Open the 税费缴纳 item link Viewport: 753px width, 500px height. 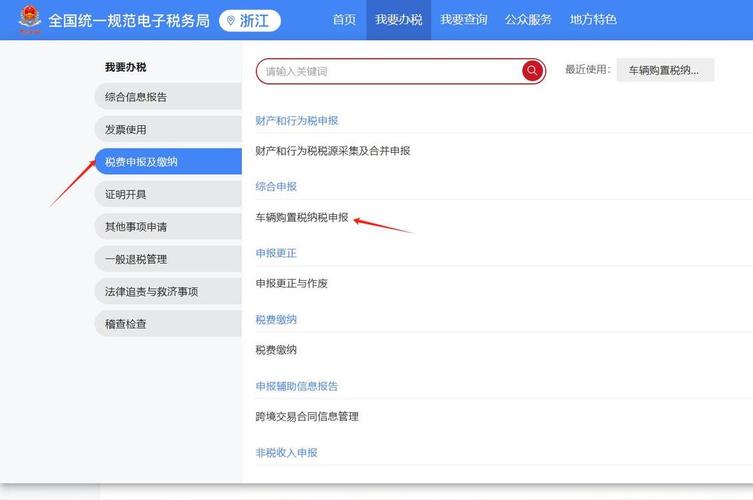tap(276, 350)
